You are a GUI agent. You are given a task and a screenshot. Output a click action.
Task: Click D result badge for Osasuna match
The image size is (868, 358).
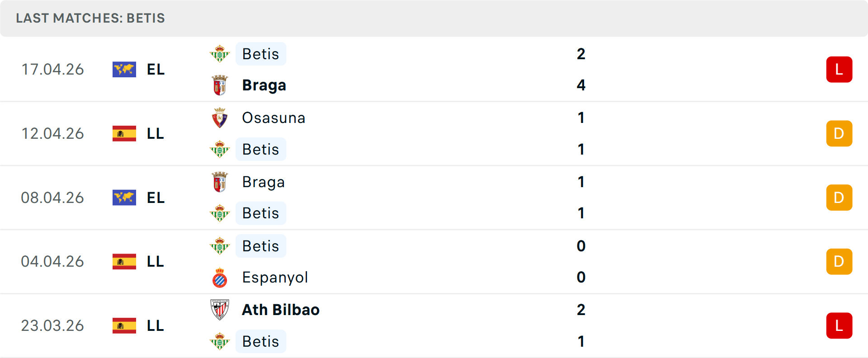[839, 134]
